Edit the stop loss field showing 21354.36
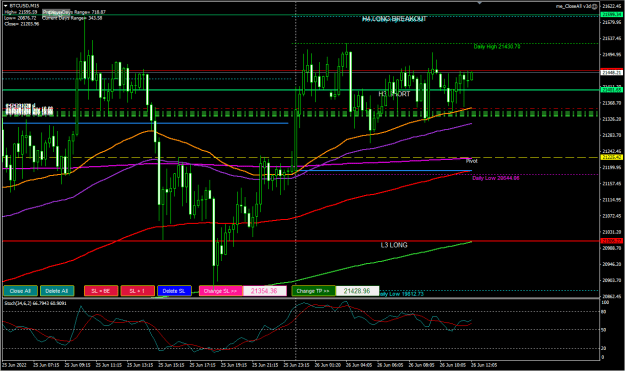The image size is (625, 371). pyautogui.click(x=264, y=291)
